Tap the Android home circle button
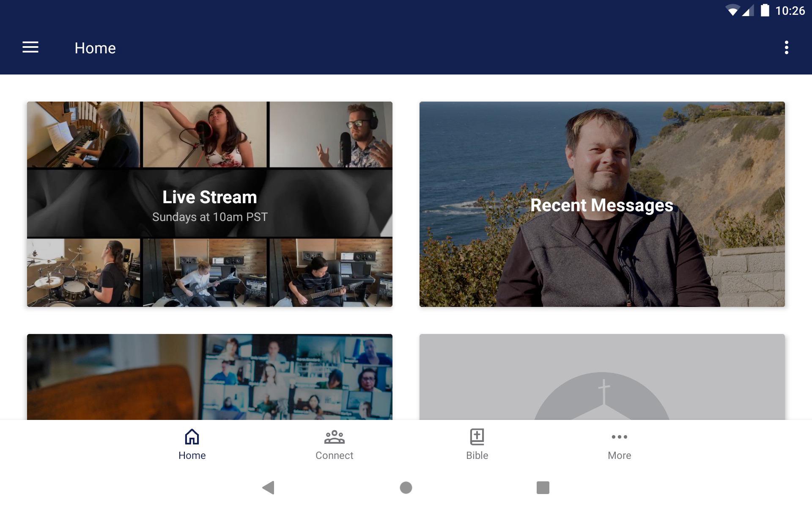Viewport: 812px width, 508px height. point(406,488)
